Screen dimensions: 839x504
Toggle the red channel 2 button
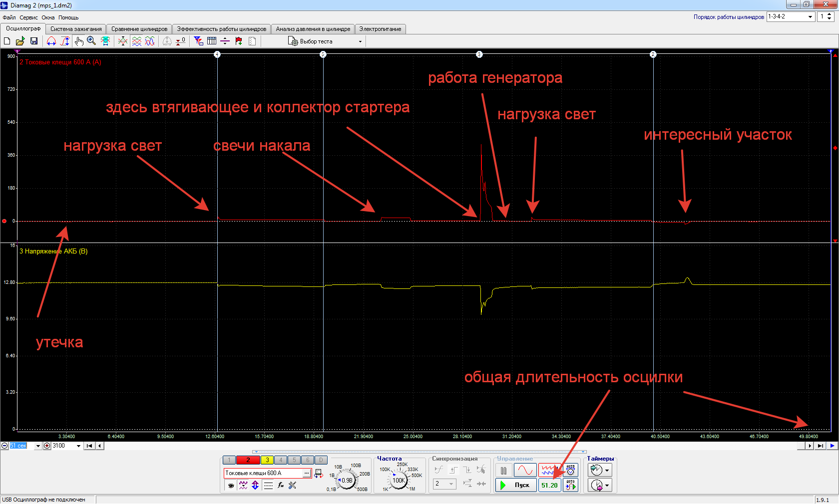tap(248, 460)
